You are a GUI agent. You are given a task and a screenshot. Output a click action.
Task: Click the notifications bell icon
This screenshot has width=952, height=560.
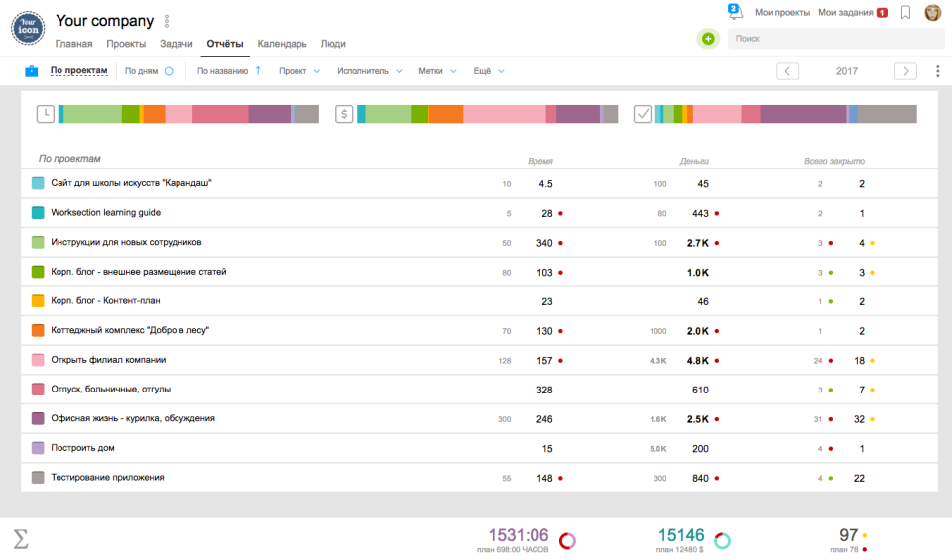pyautogui.click(x=735, y=12)
